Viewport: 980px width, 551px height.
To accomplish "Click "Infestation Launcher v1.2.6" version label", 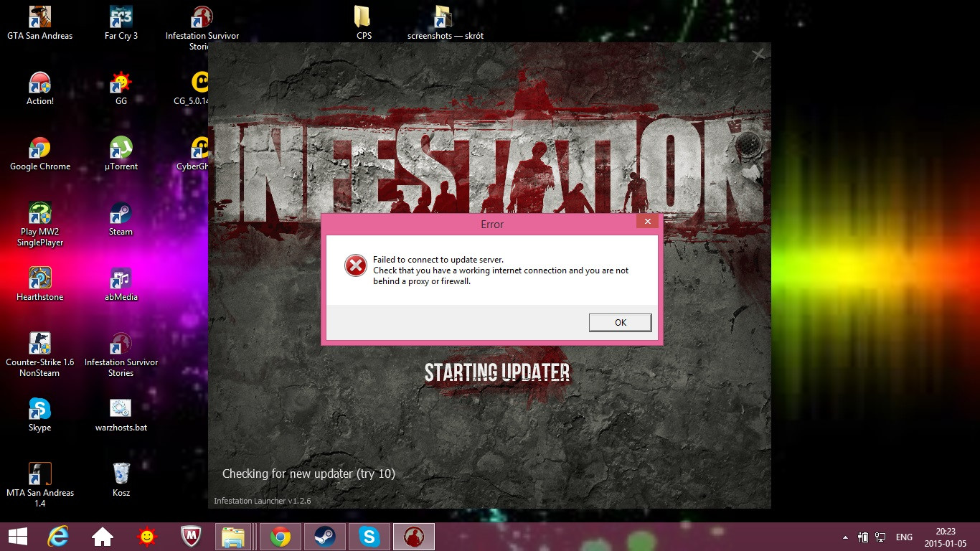I will 263,501.
